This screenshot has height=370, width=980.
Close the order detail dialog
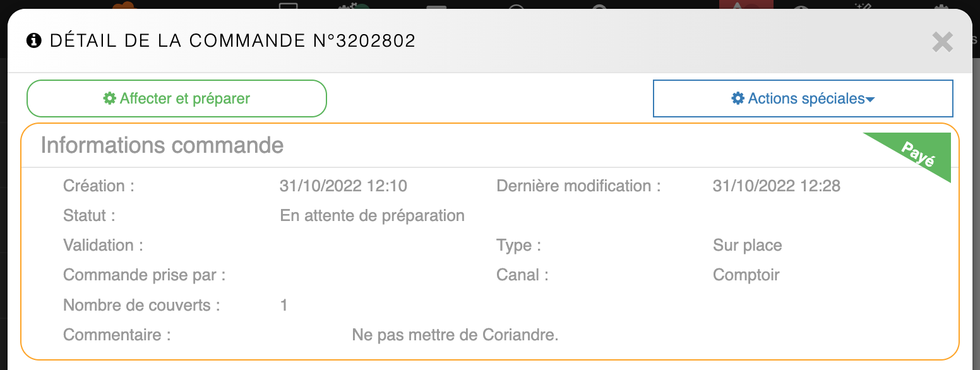(x=942, y=42)
